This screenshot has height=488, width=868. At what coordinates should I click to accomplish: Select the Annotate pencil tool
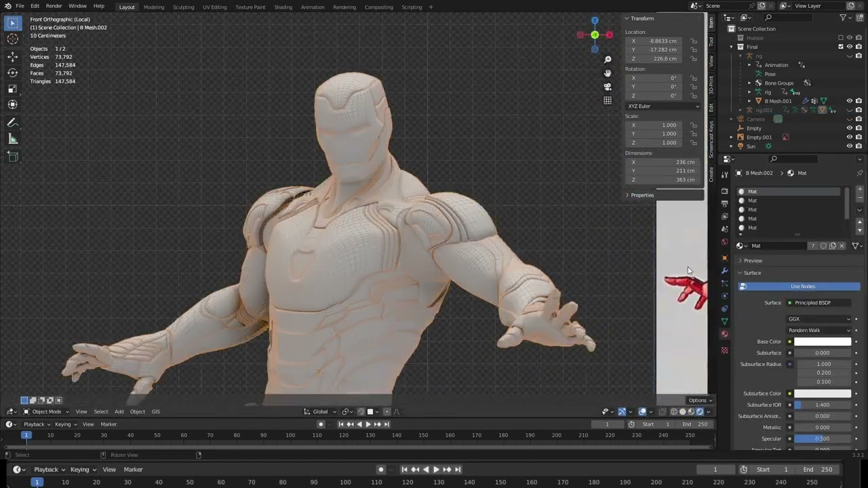click(x=12, y=123)
